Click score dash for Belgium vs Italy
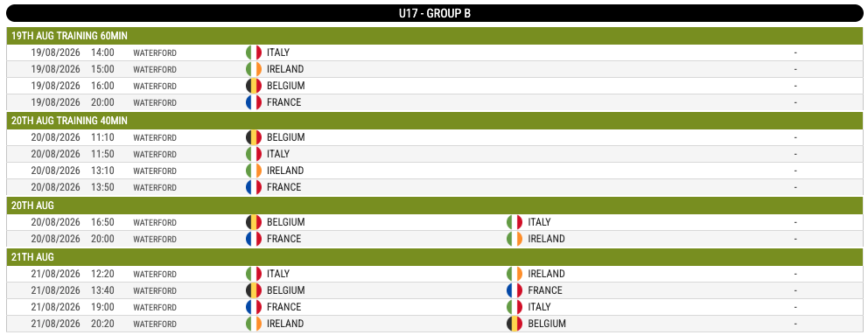The image size is (868, 335). coord(795,222)
